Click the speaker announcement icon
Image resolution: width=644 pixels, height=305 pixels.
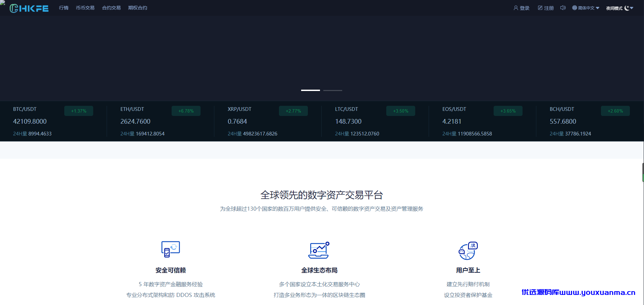pyautogui.click(x=563, y=8)
